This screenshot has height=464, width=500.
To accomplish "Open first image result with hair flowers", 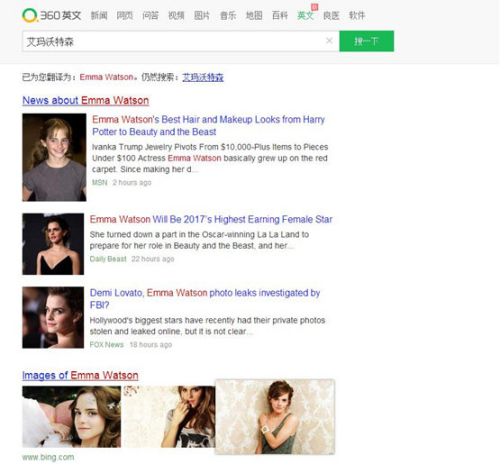I will pos(72,416).
